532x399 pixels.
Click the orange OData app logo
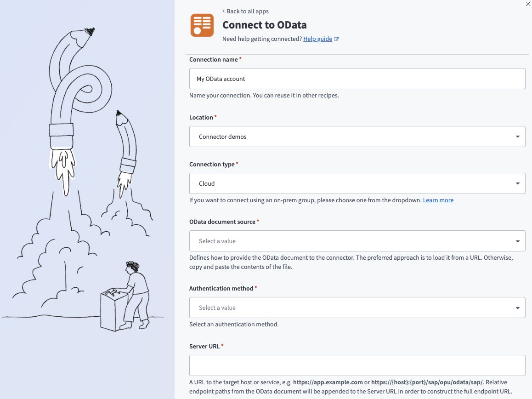202,25
